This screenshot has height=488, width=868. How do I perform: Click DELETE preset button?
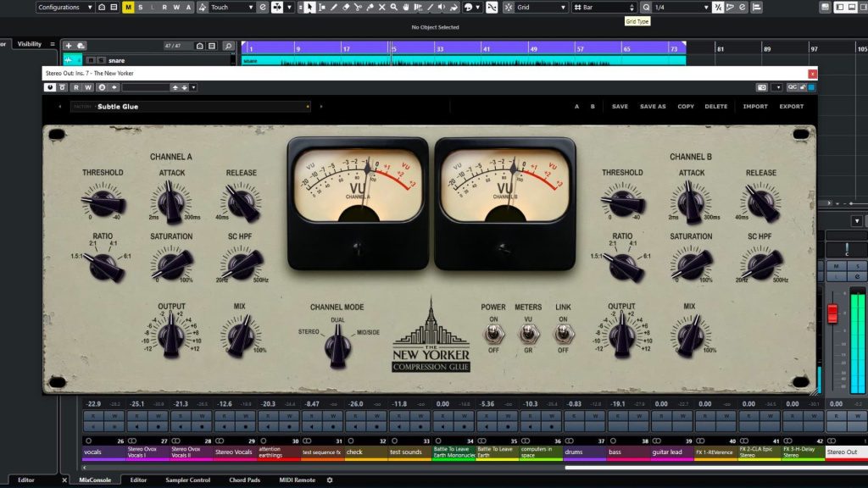click(x=715, y=106)
